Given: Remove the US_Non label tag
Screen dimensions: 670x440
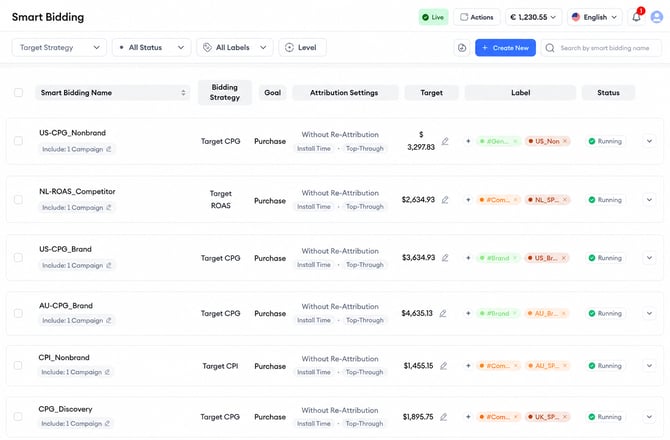Looking at the screenshot, I should 565,141.
